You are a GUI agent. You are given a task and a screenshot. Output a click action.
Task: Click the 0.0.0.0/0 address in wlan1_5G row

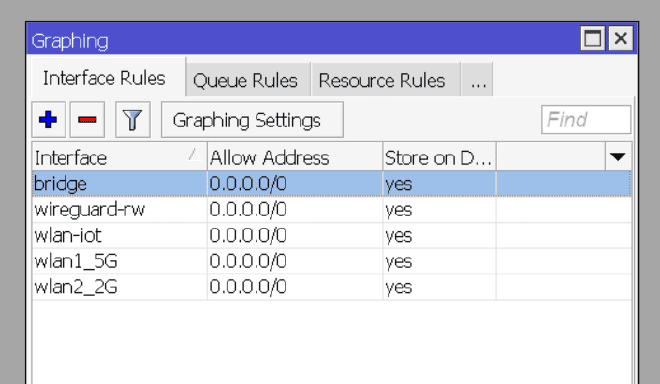click(248, 261)
